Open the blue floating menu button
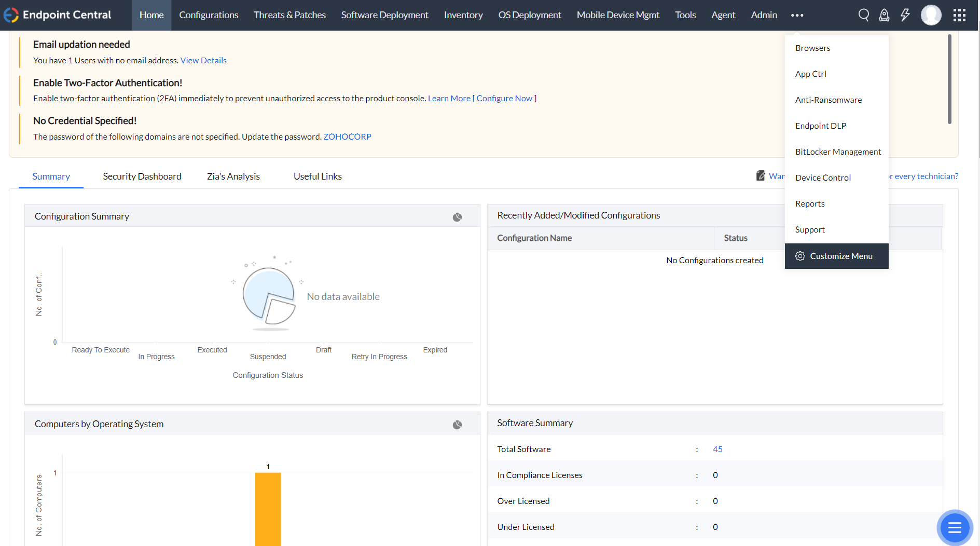The width and height of the screenshot is (980, 546). pyautogui.click(x=955, y=528)
